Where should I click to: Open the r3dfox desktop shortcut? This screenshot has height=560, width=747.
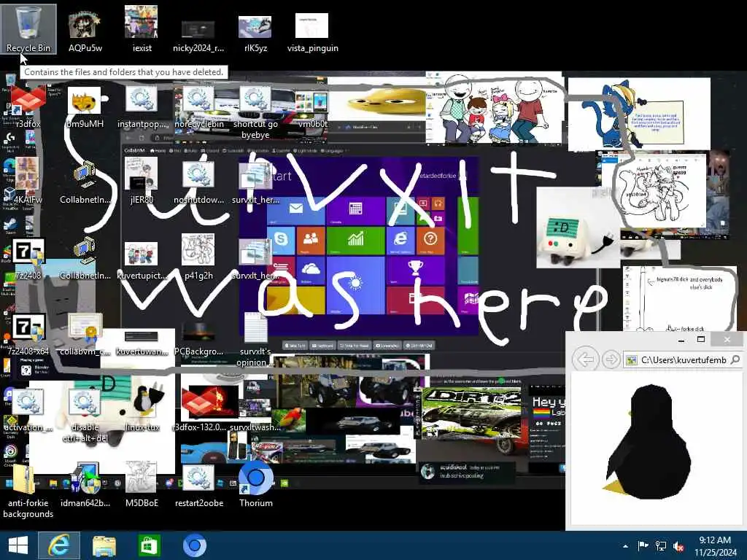click(x=28, y=107)
